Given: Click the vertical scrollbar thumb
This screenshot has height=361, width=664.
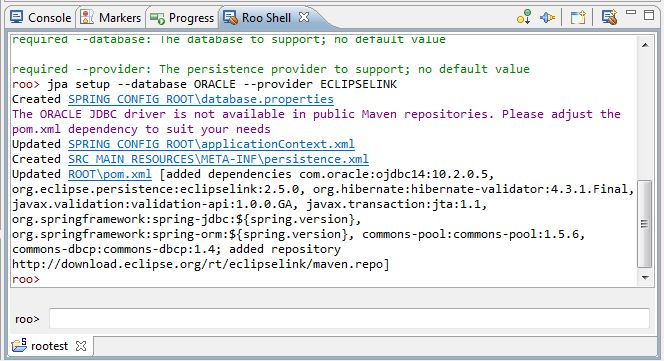Looking at the screenshot, I should (645, 224).
